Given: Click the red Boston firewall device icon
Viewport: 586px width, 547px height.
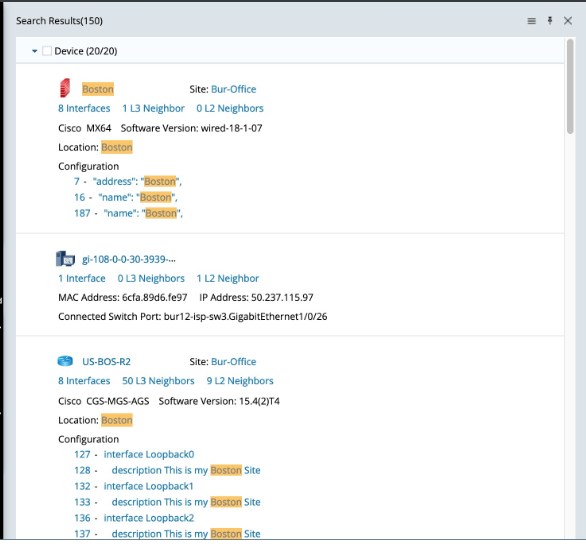Looking at the screenshot, I should tap(65, 88).
